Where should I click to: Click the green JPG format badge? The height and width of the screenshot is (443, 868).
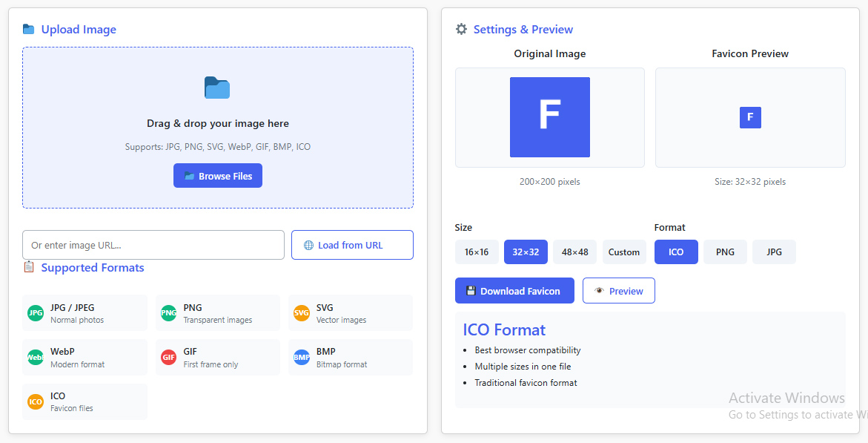[x=36, y=312]
